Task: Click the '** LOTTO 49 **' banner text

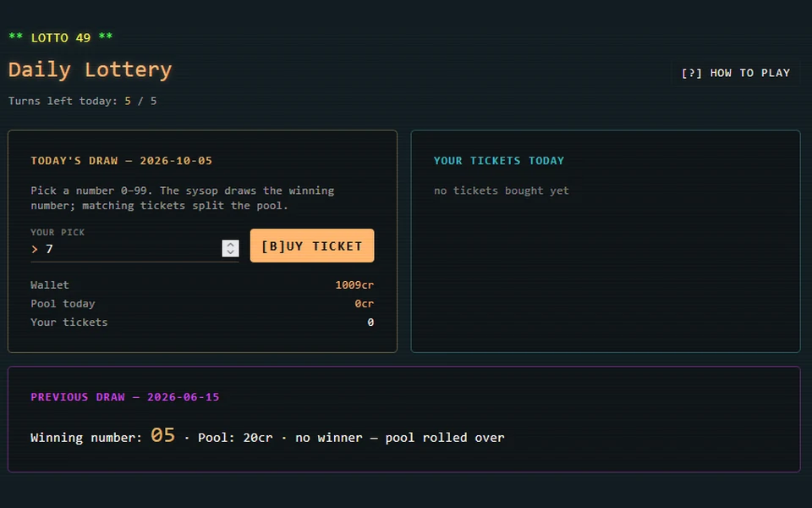Action: tap(61, 38)
